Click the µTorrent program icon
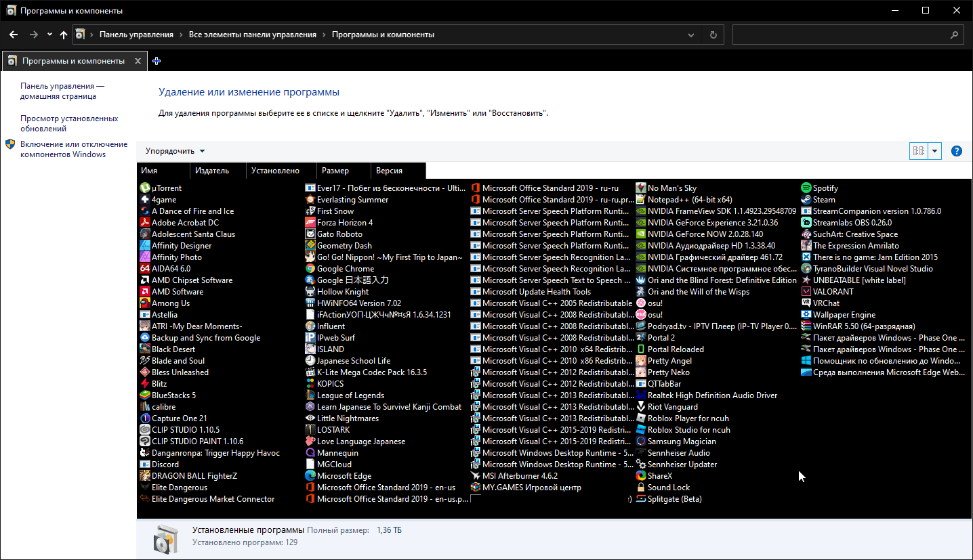The height and width of the screenshot is (560, 973). (145, 188)
